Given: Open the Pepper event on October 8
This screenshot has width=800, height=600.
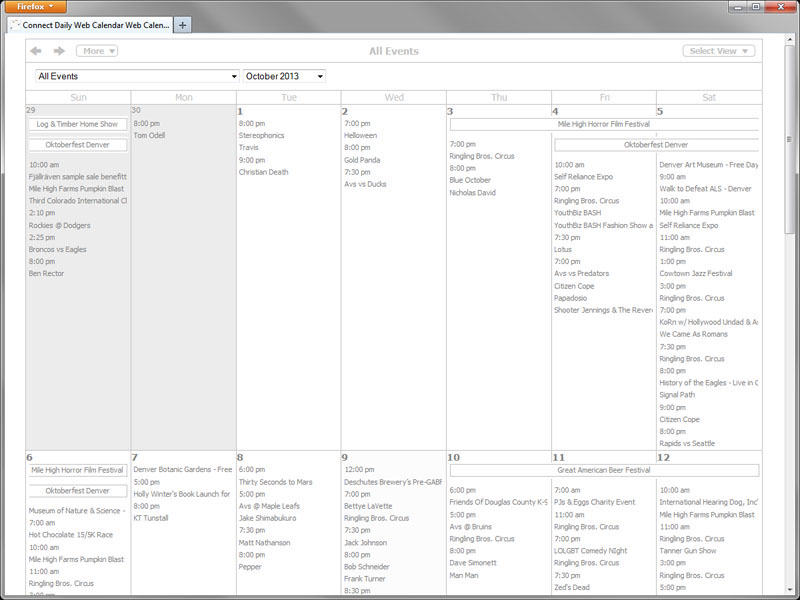Looking at the screenshot, I should coord(249,567).
